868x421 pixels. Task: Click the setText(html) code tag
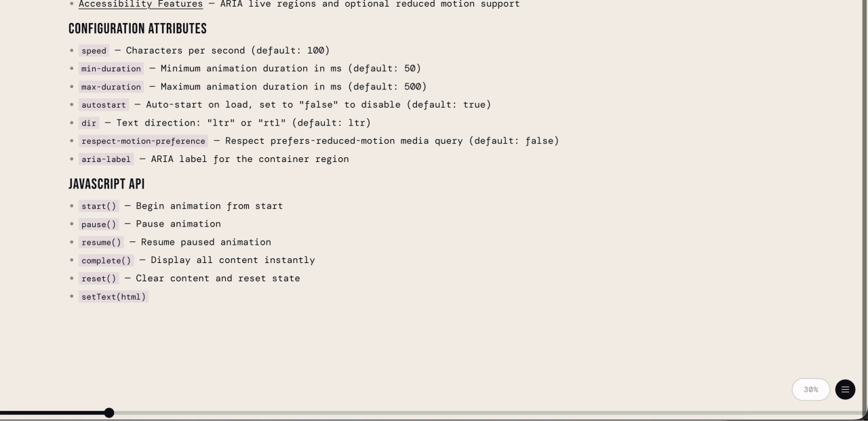point(113,297)
